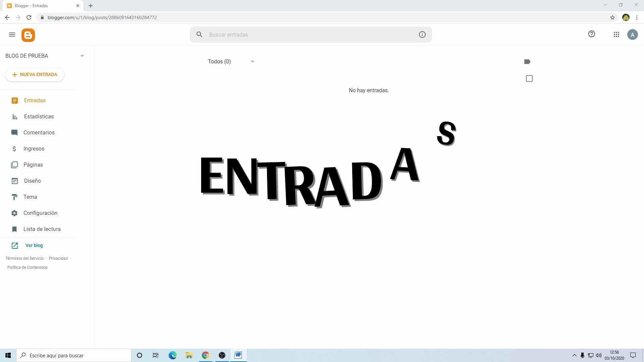Expand the BLOG DE PRUEBA blog selector
644x362 pixels.
coord(82,56)
